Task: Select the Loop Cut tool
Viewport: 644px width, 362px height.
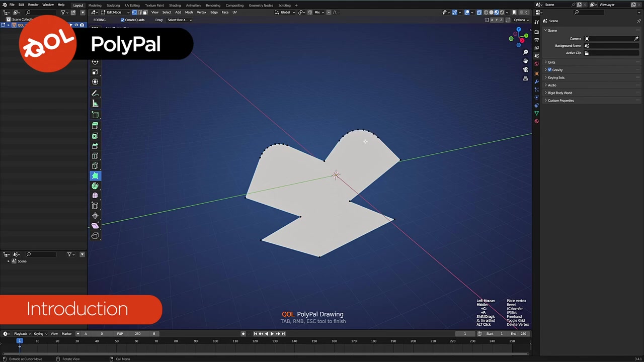Action: [95, 156]
